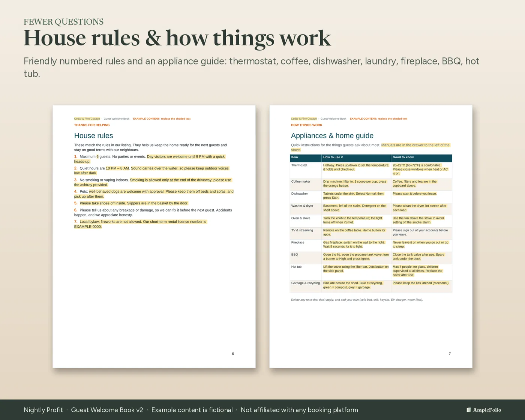Select rule 2 about quiet hours

pyautogui.click(x=151, y=171)
